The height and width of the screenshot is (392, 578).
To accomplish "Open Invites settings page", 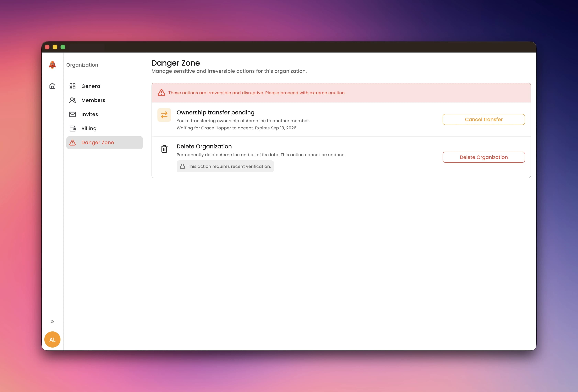I will click(104, 114).
